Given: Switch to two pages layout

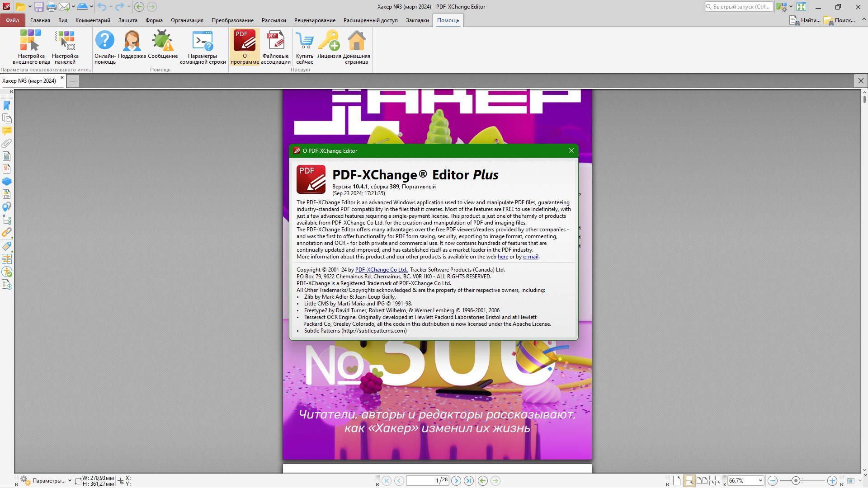Looking at the screenshot, I should point(702,481).
